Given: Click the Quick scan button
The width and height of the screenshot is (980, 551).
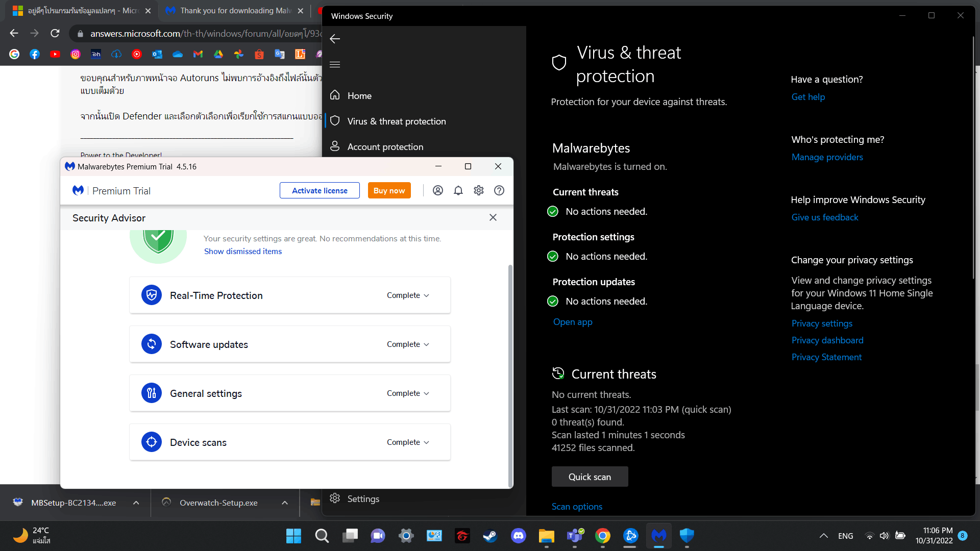Looking at the screenshot, I should (x=590, y=477).
